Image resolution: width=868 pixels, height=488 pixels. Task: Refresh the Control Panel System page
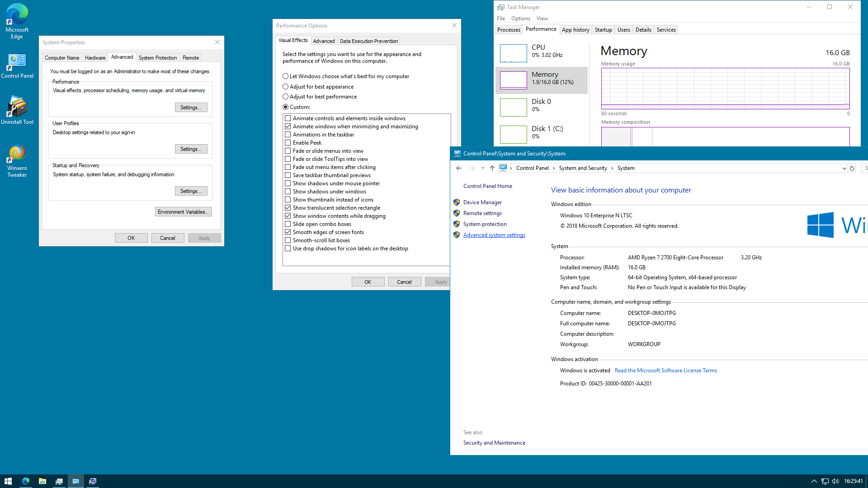(x=852, y=168)
